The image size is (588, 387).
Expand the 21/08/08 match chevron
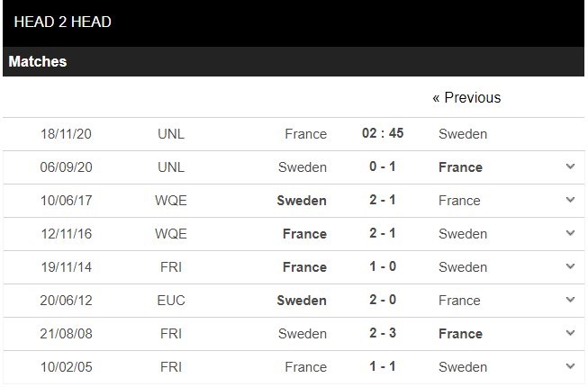[570, 334]
